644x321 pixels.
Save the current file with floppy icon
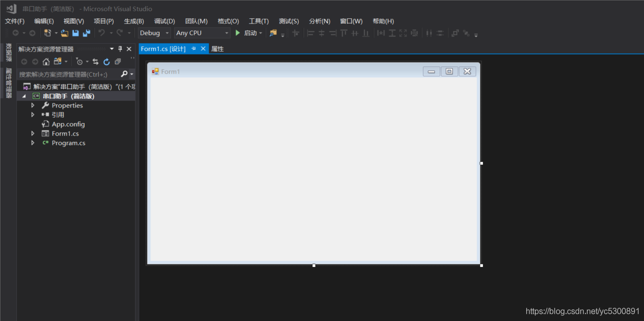75,33
